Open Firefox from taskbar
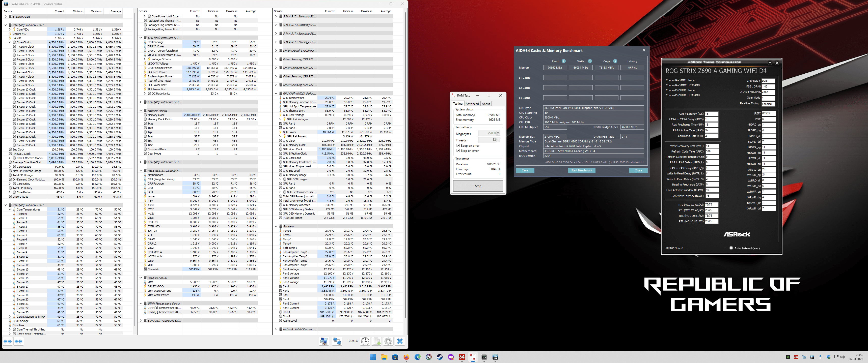This screenshot has width=868, height=363. [406, 357]
